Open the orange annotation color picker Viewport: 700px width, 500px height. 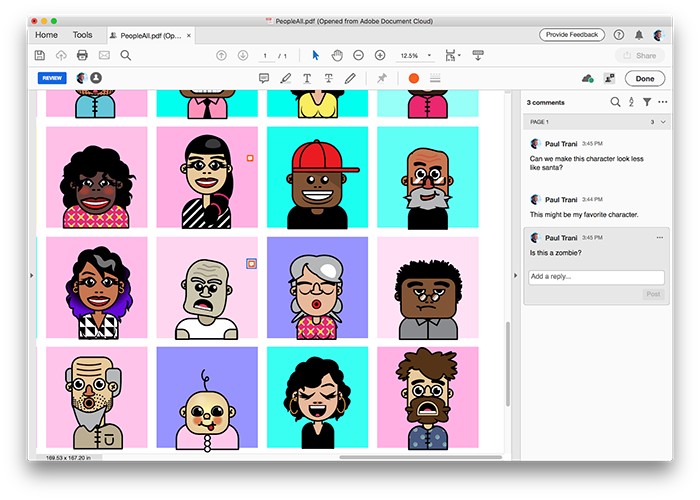point(413,78)
